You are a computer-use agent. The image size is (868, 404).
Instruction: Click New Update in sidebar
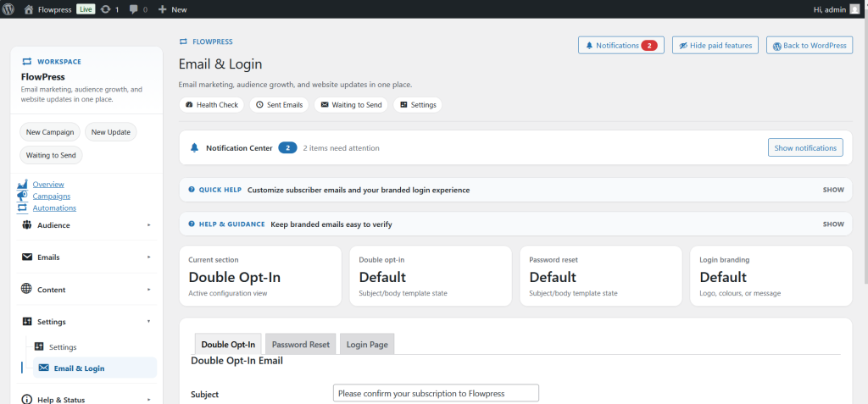tap(111, 132)
